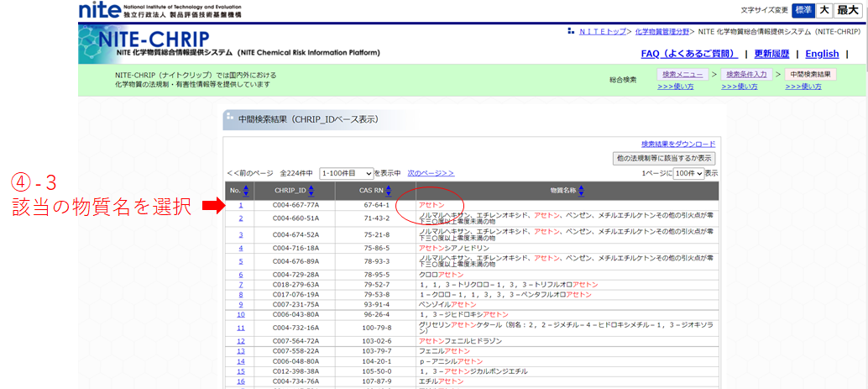The width and height of the screenshot is (868, 389).
Task: Sort results using the CHRIP_ID column arrows
Action: (x=311, y=191)
